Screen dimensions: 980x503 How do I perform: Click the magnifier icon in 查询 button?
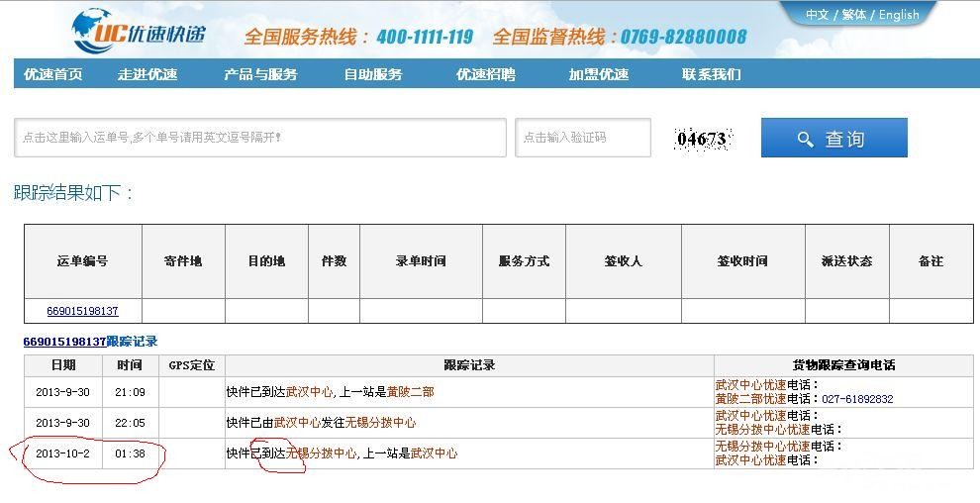pyautogui.click(x=806, y=139)
